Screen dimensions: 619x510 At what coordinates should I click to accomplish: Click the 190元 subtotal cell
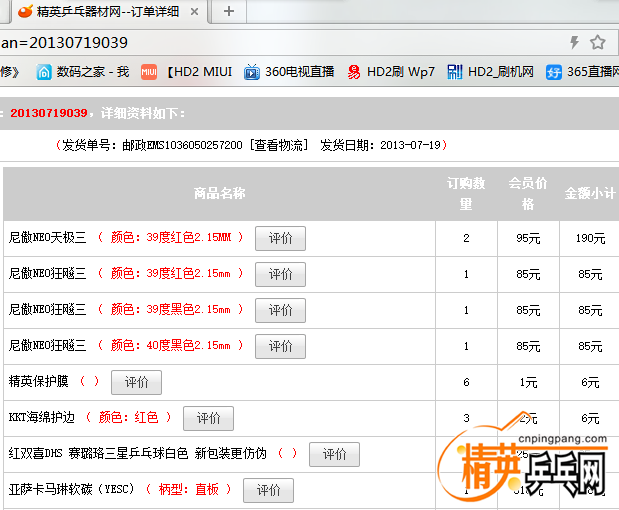pos(590,238)
